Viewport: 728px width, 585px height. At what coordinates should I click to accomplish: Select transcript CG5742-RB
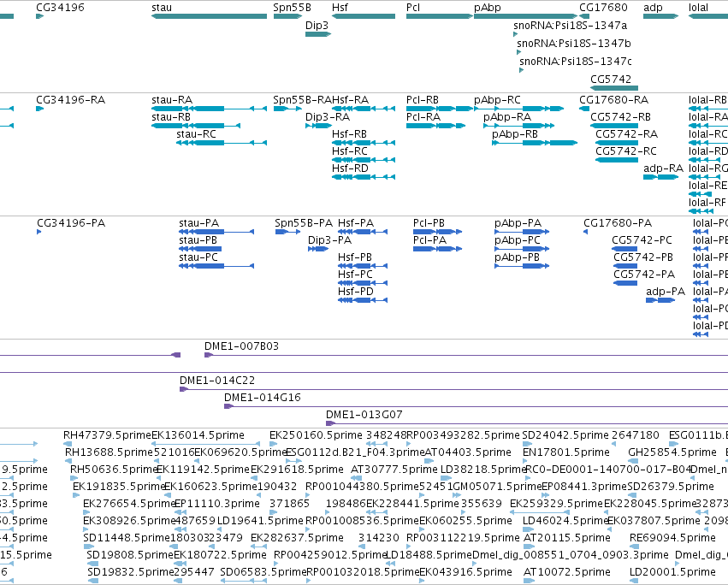pos(621,117)
